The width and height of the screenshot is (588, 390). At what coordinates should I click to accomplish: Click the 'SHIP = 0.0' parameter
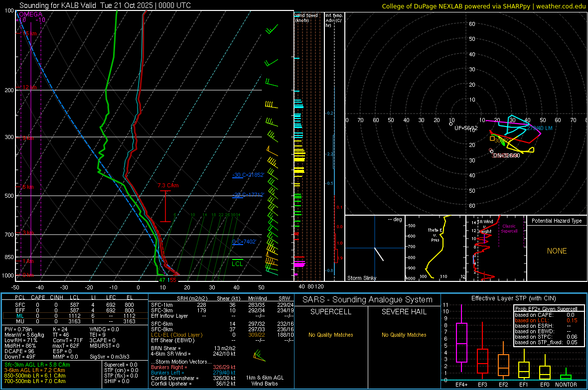pyautogui.click(x=117, y=381)
